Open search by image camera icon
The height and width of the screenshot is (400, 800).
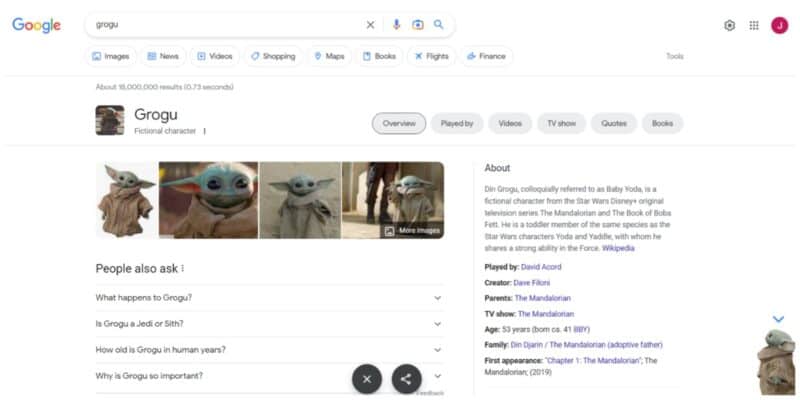[418, 24]
